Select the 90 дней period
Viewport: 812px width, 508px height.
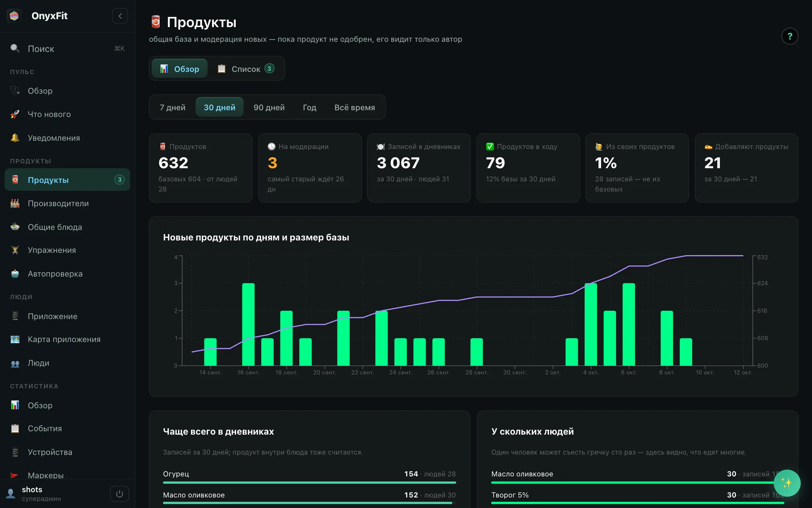tap(269, 107)
